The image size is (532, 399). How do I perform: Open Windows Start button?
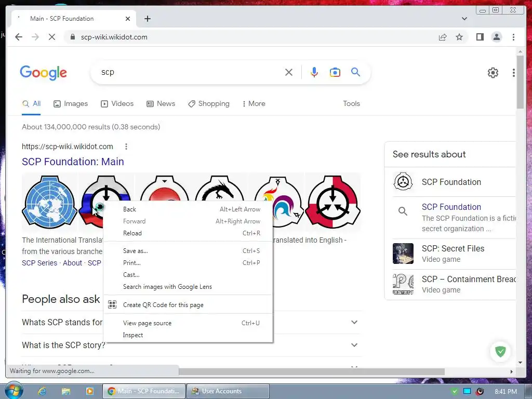click(14, 391)
